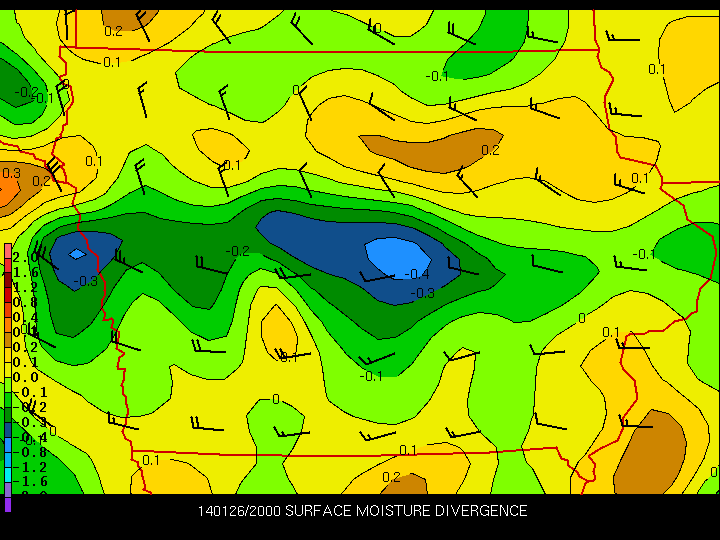Click the '-0.3' label in western blue area
720x540 pixels.
coord(86,281)
